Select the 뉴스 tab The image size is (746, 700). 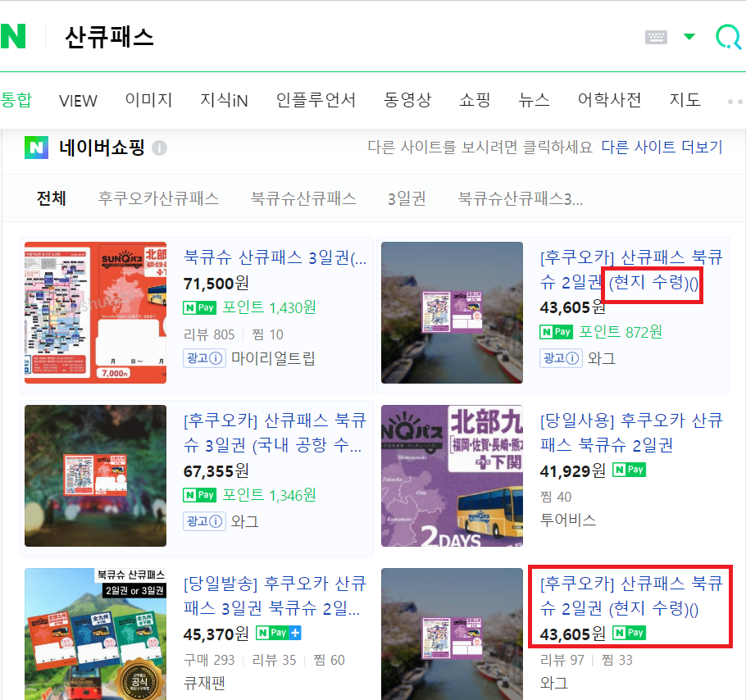click(x=534, y=100)
